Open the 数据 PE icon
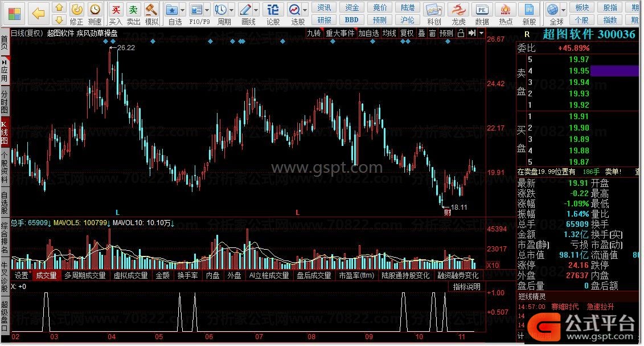Image resolution: width=644 pixels, height=346 pixels. click(x=482, y=10)
